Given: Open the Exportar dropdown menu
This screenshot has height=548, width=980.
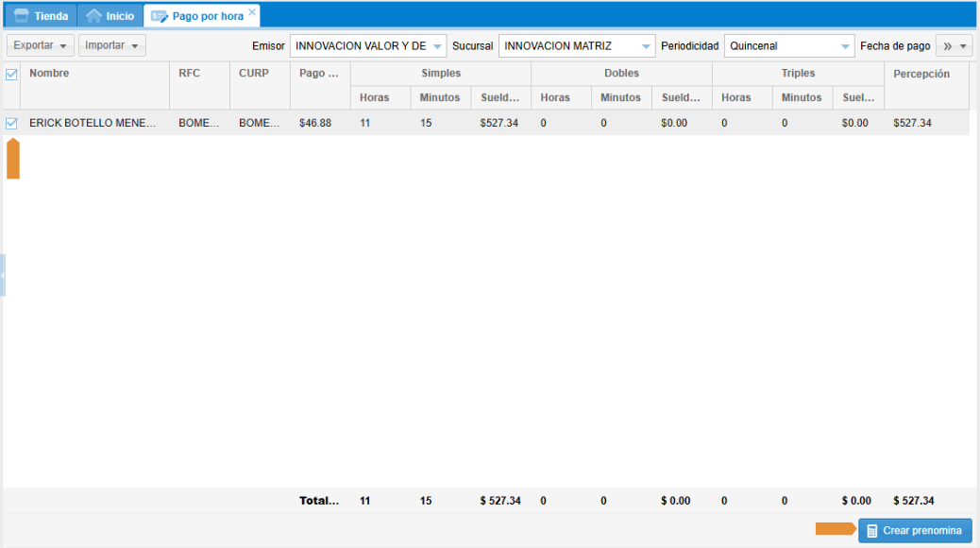Looking at the screenshot, I should [41, 45].
